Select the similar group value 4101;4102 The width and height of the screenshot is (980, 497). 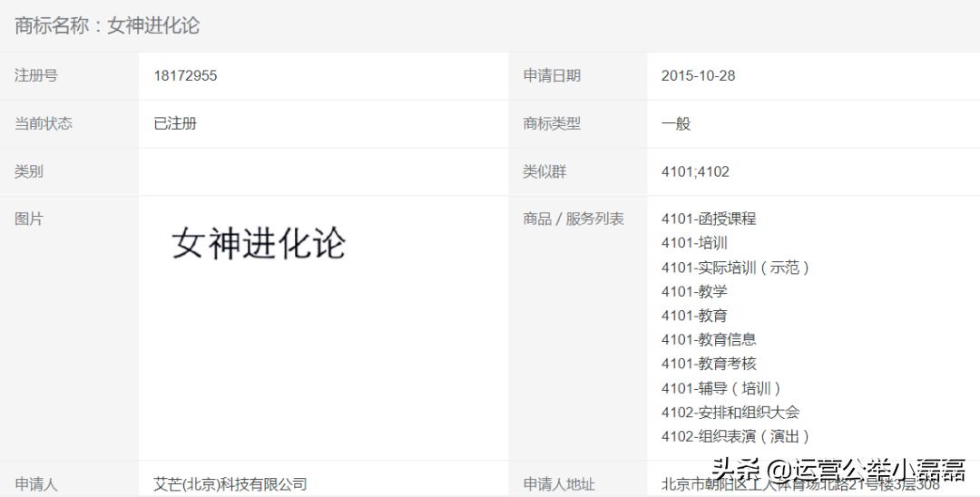695,171
